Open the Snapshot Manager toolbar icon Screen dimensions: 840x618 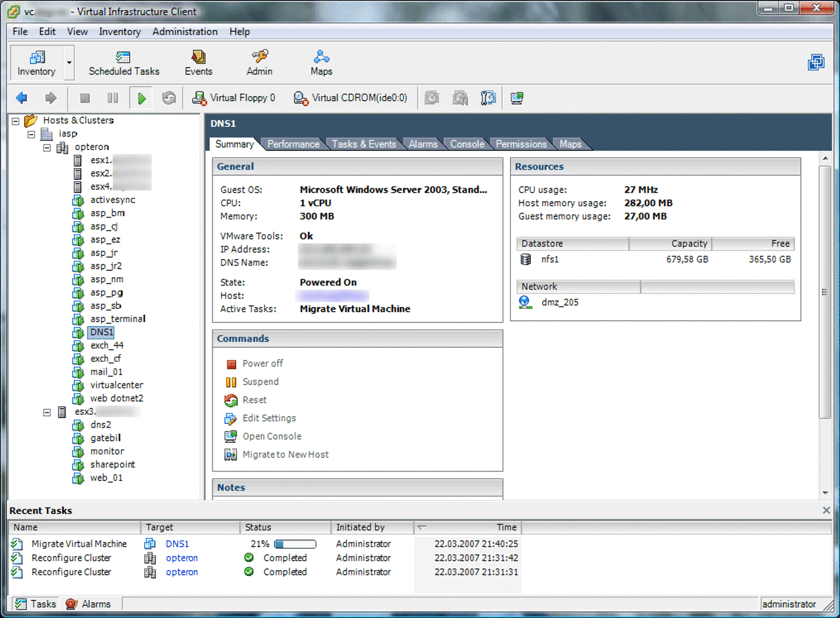[488, 98]
